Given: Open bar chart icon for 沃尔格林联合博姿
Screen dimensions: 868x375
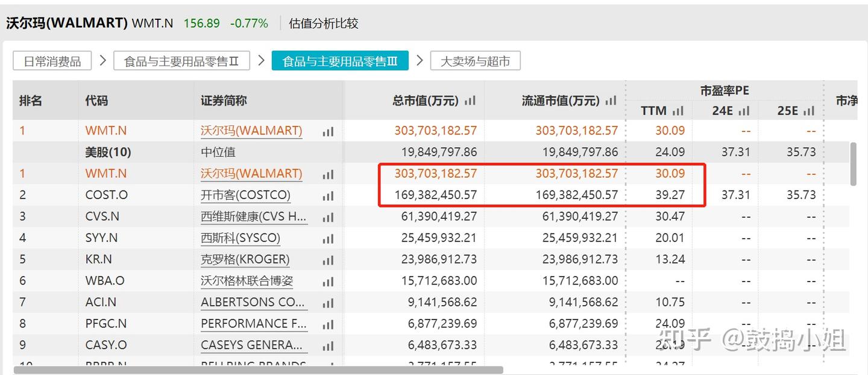Looking at the screenshot, I should click(328, 282).
